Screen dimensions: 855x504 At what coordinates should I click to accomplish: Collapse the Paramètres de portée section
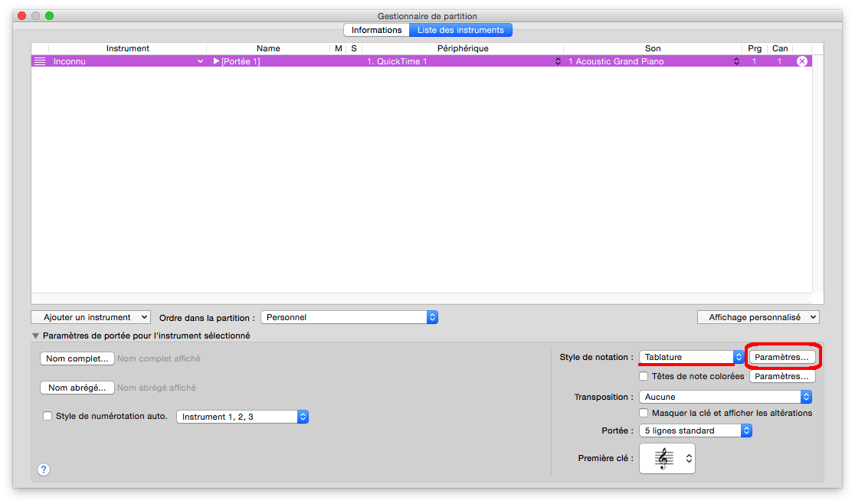[x=35, y=335]
